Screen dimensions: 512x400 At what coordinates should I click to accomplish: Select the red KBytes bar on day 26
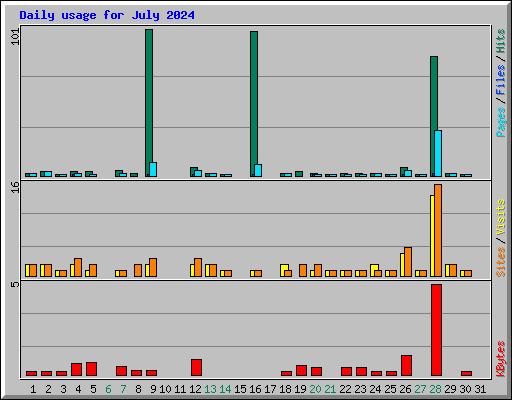tap(406, 365)
